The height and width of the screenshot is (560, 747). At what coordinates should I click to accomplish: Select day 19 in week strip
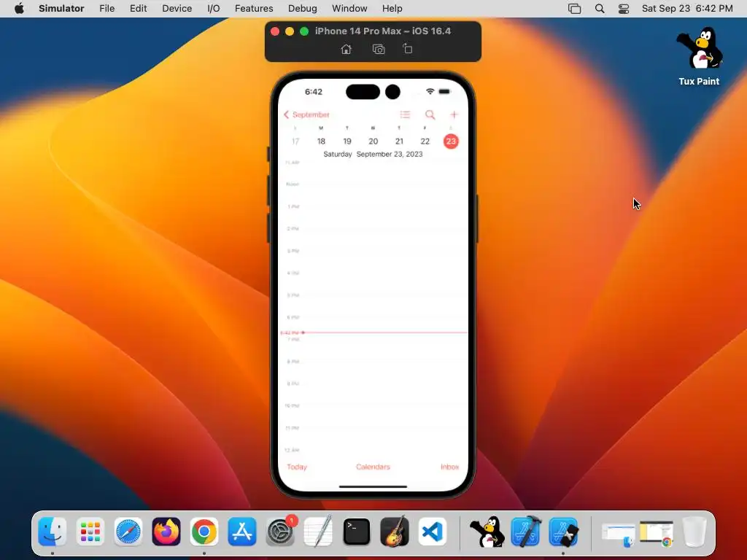(x=347, y=141)
